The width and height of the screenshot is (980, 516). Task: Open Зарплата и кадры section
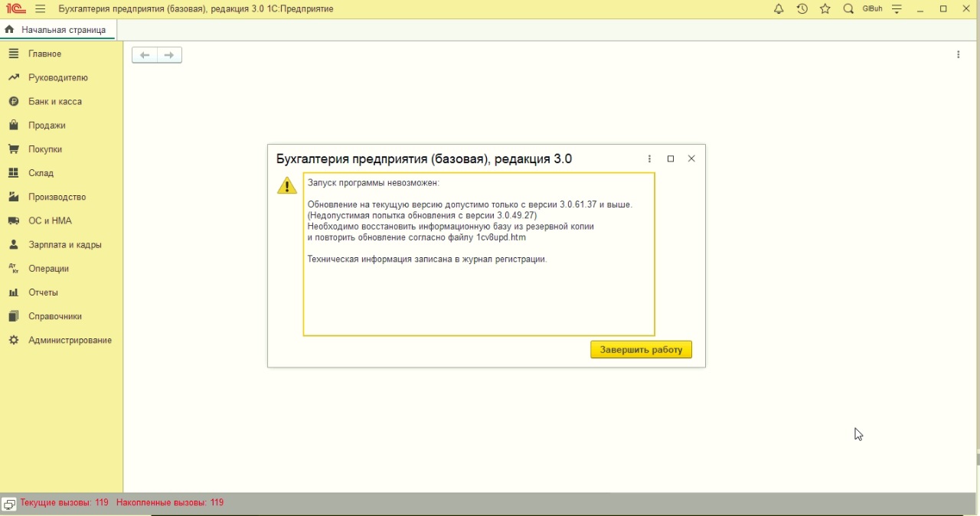pyautogui.click(x=61, y=245)
